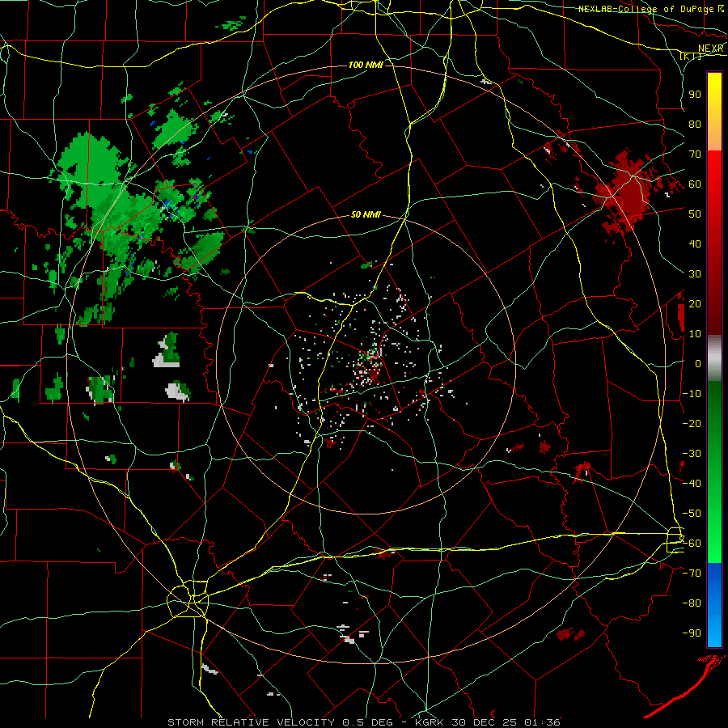Click the "NEXR" label above the color bar

point(711,49)
